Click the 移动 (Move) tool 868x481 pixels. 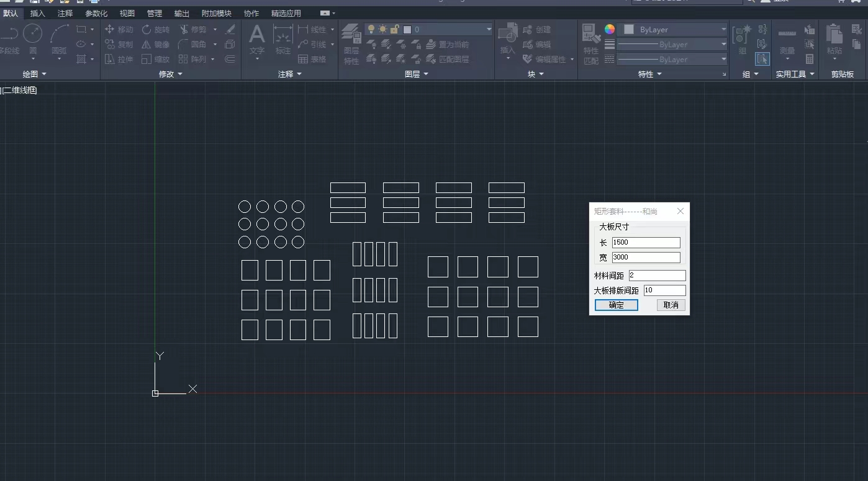click(119, 29)
